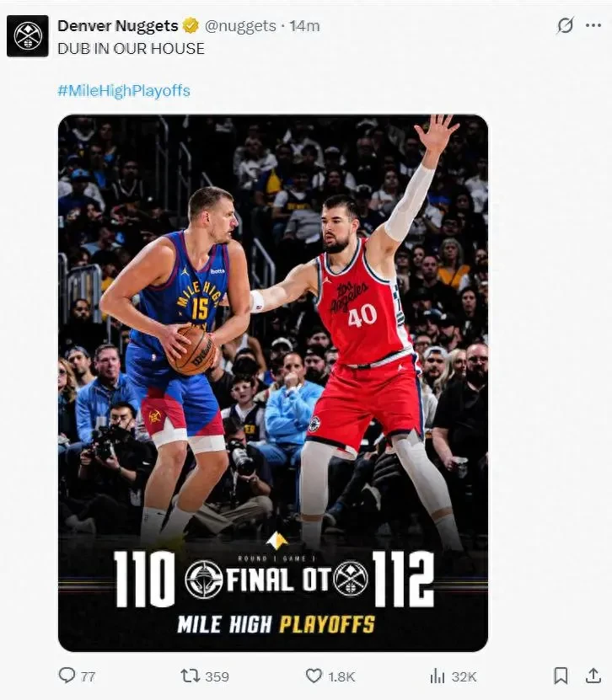Open the @nuggets handle link
612x700 pixels.
coord(240,26)
